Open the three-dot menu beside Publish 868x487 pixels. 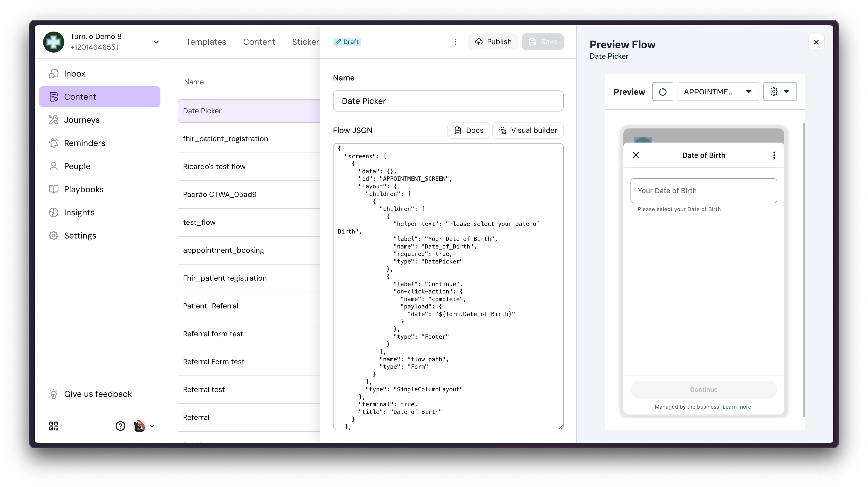tap(456, 42)
